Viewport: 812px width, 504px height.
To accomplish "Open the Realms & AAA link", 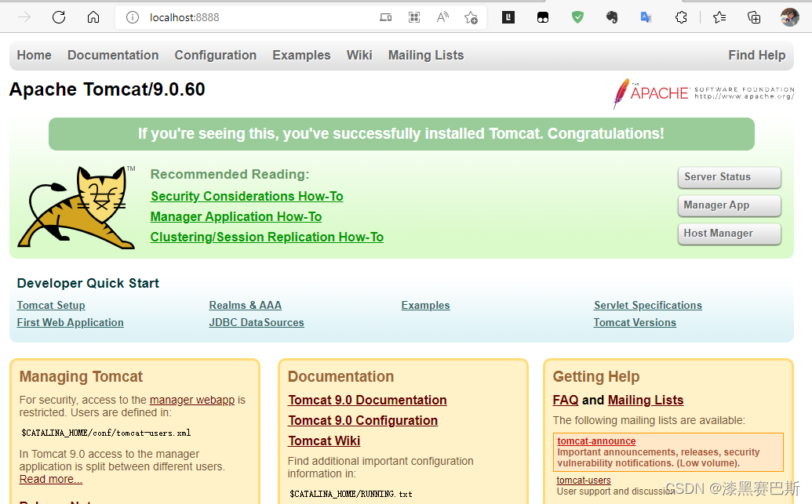I will tap(246, 305).
